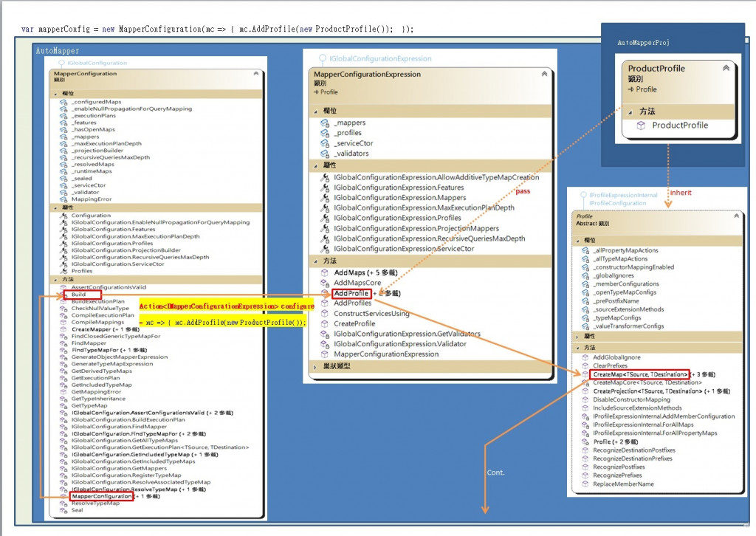Select IGlobalConfigurationExpression.MaxExecutionPlanDepth property
The height and width of the screenshot is (536, 756).
pos(424,207)
